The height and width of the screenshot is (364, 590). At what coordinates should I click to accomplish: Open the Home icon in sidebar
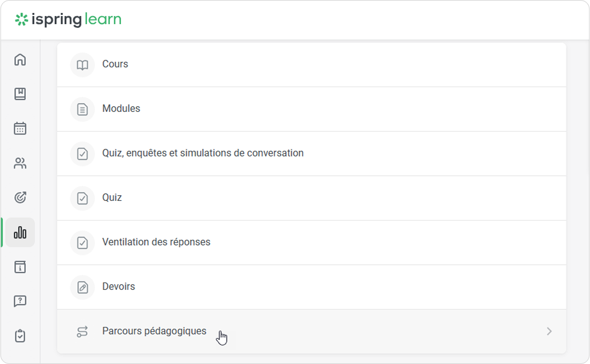(20, 60)
